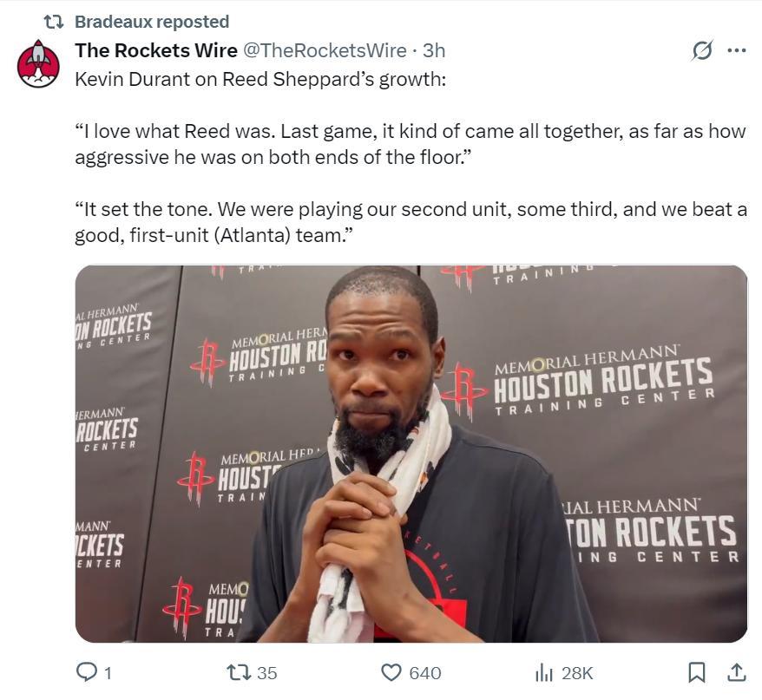Image resolution: width=762 pixels, height=700 pixels.
Task: Click the repost arrows icon beside Bradeaux
Action: (x=54, y=22)
